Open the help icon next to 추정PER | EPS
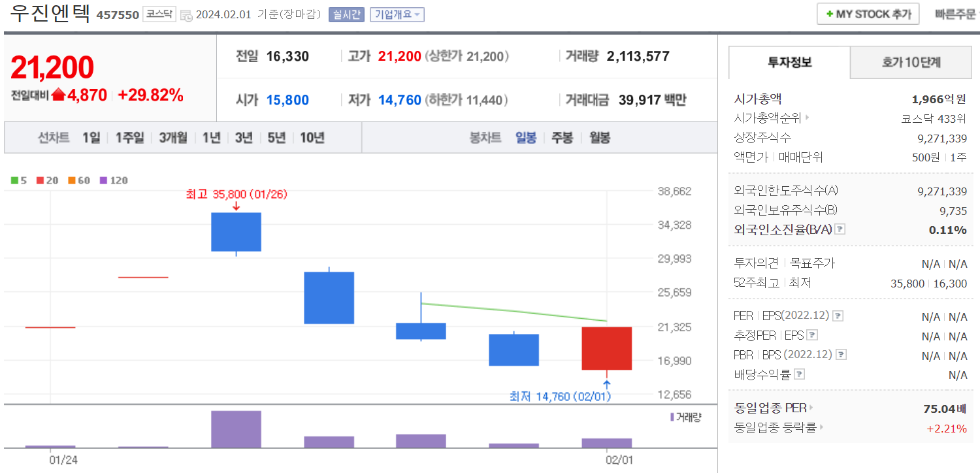The width and height of the screenshot is (980, 473). pyautogui.click(x=812, y=336)
